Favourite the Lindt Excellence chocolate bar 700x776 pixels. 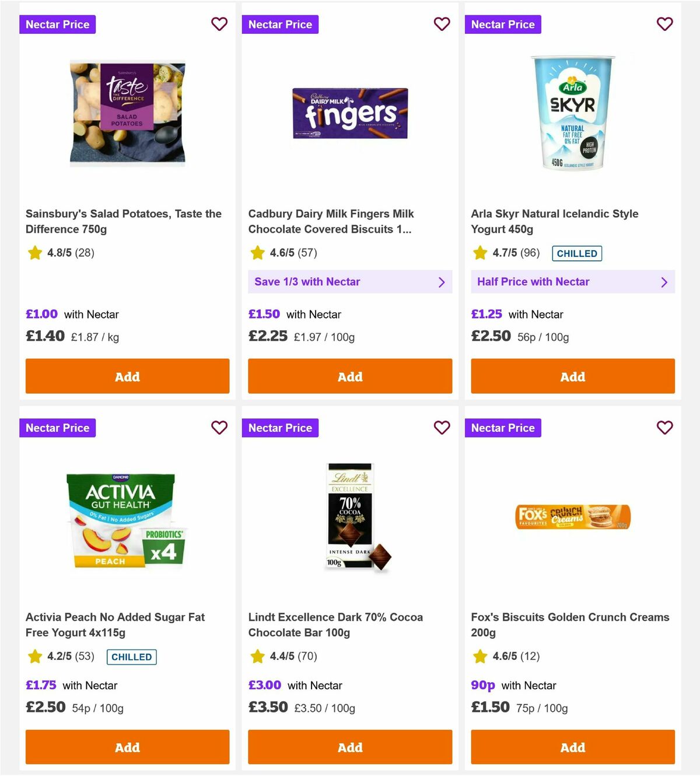(x=442, y=428)
